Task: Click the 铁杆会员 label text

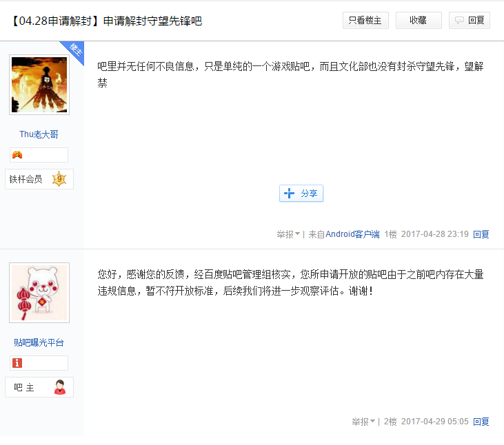Action: click(x=26, y=179)
